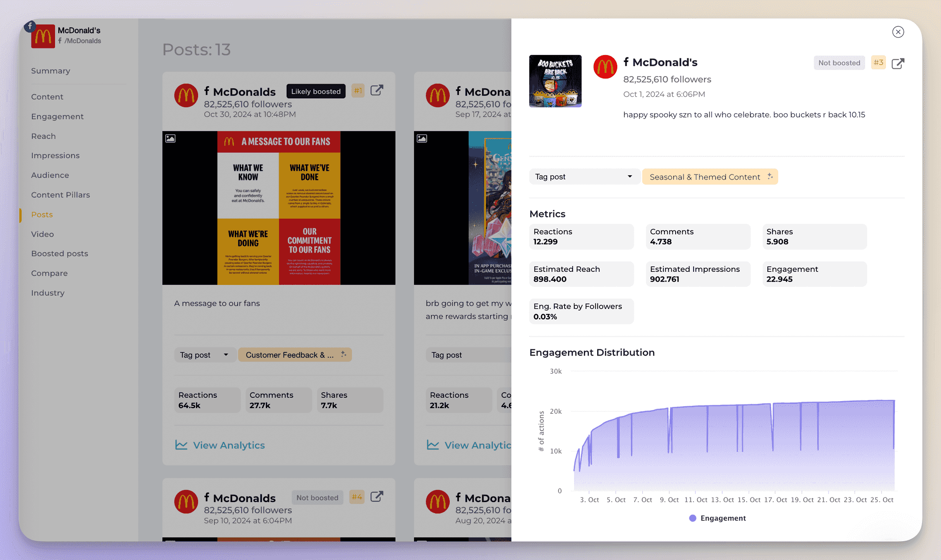This screenshot has height=560, width=941.
Task: Select the Posts sidebar item
Action: click(42, 215)
